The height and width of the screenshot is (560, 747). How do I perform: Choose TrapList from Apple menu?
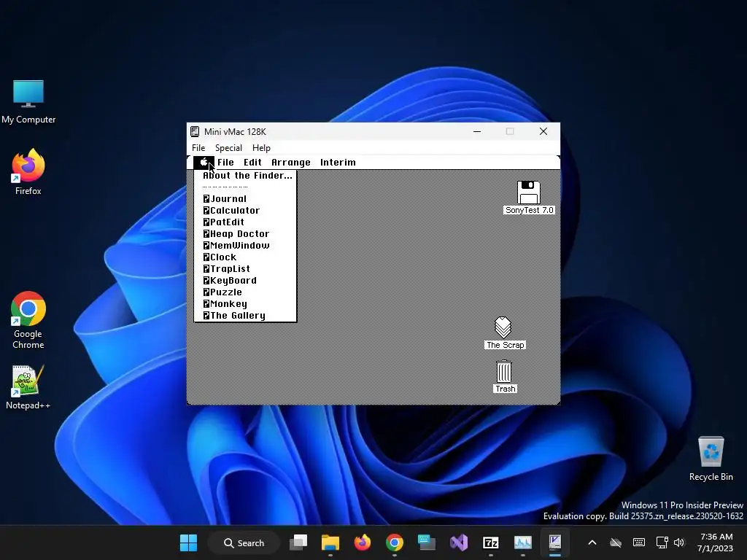(x=245, y=269)
